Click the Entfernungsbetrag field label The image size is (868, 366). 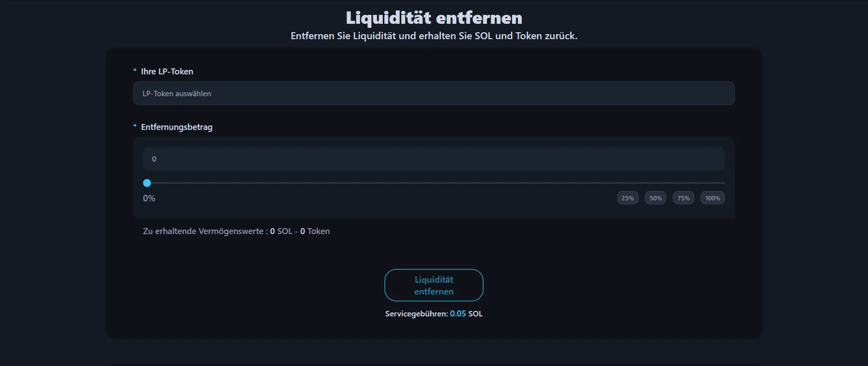176,127
